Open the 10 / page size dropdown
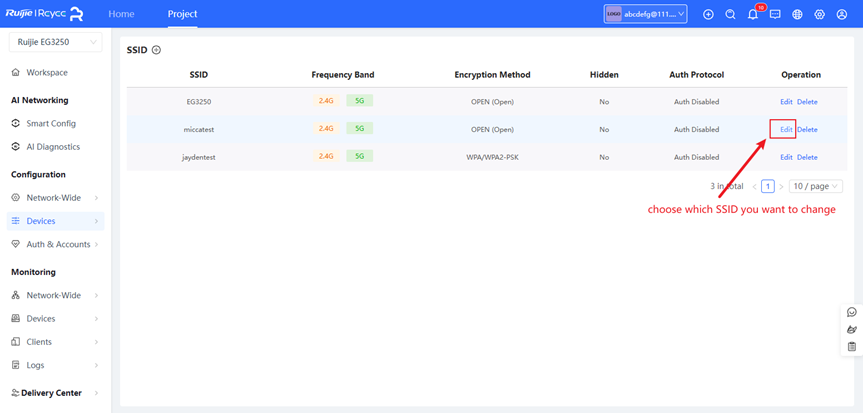The height and width of the screenshot is (413, 863). pos(815,186)
